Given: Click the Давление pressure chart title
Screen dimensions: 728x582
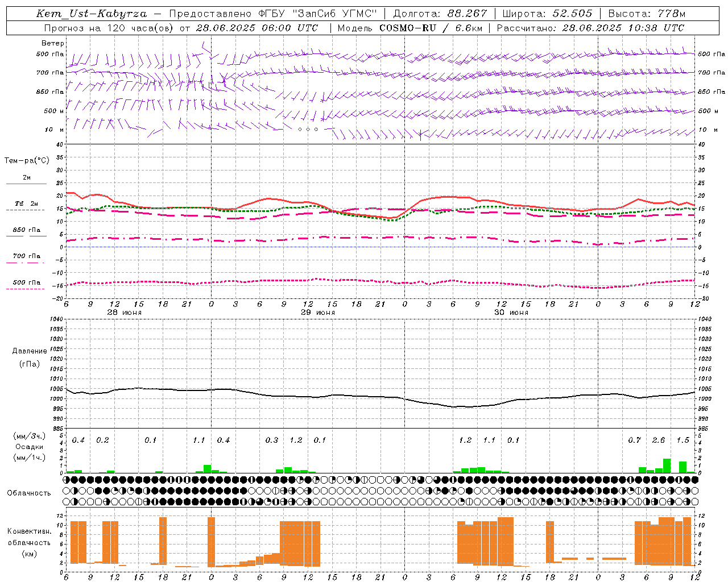Looking at the screenshot, I should (x=30, y=351).
